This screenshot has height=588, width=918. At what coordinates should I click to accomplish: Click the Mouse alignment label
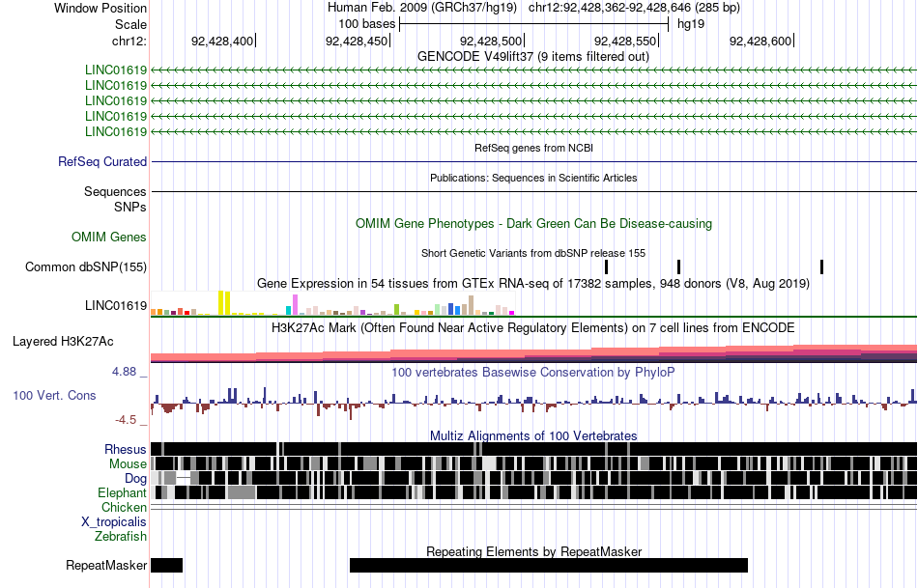point(128,464)
